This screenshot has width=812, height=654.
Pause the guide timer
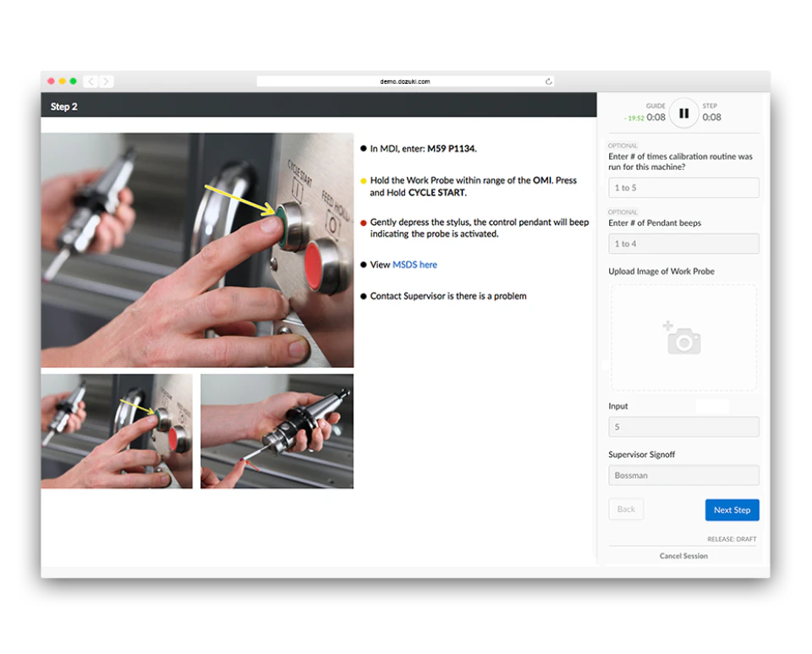[x=683, y=113]
